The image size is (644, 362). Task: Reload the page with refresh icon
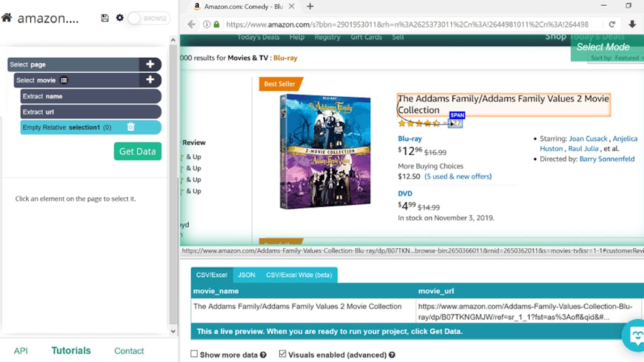pos(612,25)
